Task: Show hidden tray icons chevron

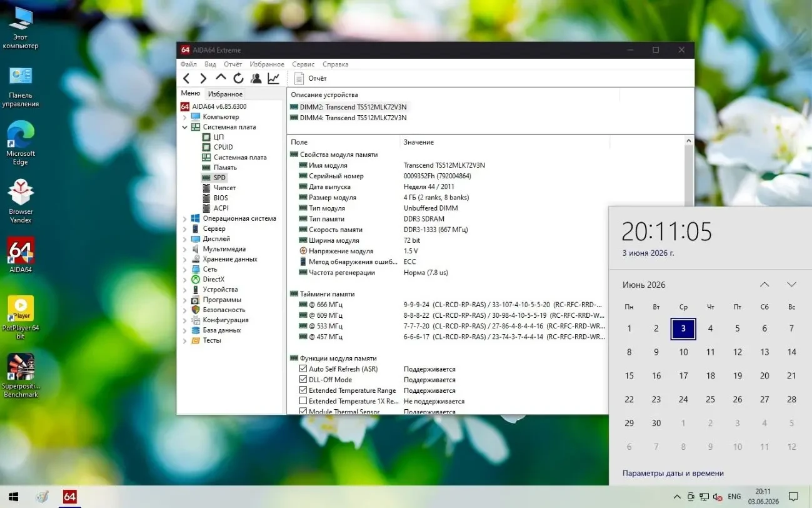Action: (x=677, y=497)
